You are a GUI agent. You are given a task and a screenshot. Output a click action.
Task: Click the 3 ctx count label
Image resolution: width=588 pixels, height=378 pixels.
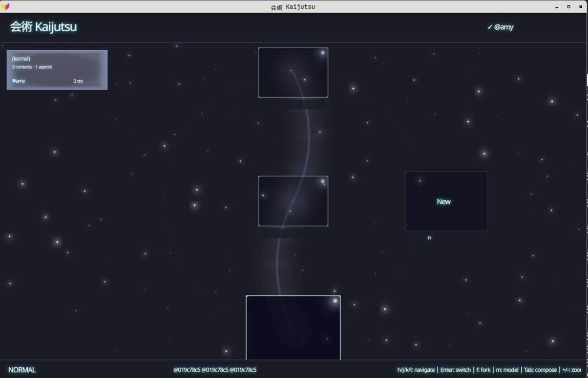tap(78, 81)
